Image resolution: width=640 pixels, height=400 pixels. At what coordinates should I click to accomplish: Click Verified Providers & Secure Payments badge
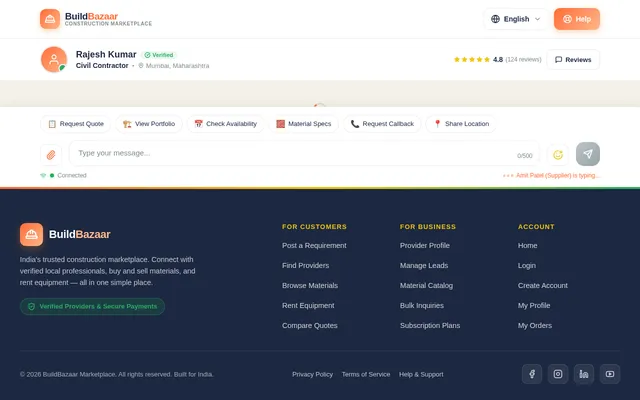pyautogui.click(x=92, y=307)
